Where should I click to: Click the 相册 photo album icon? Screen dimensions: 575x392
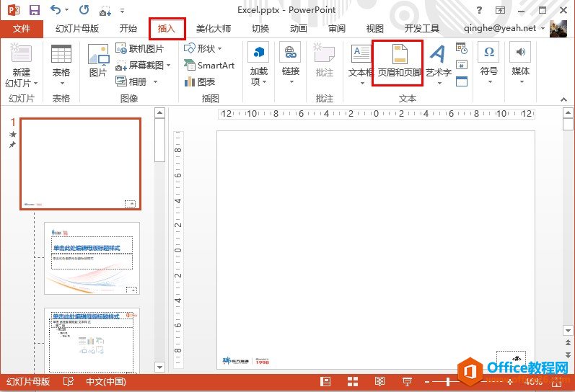[121, 81]
